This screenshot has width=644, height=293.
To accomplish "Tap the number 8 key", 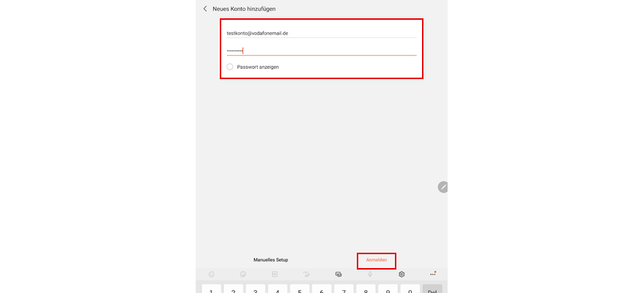I will pos(366,289).
